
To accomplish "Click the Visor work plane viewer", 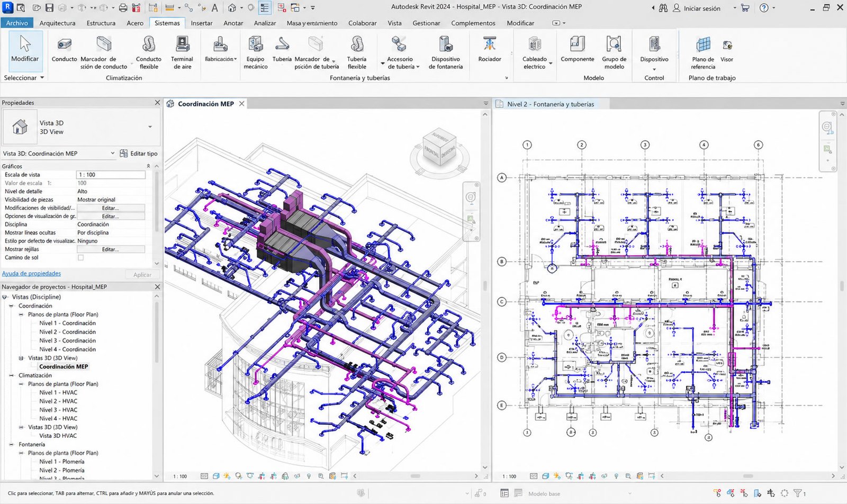I will 727,50.
